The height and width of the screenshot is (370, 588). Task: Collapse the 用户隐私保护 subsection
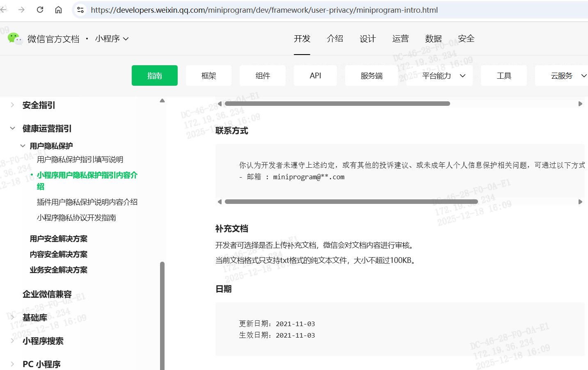click(23, 146)
